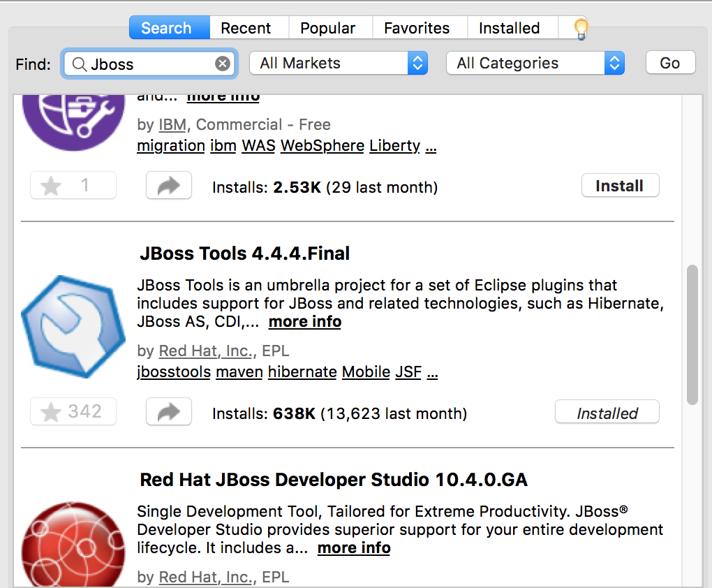Show more tags for JBoss Tools
This screenshot has height=588, width=712.
click(x=432, y=373)
